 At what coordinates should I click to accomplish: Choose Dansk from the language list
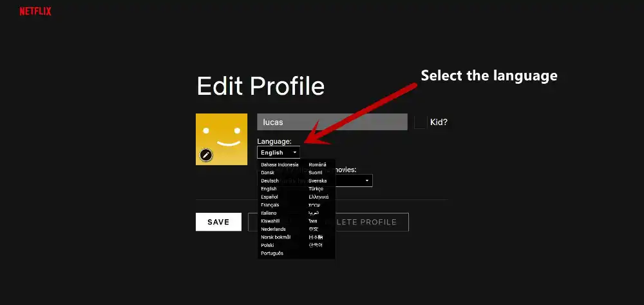(267, 173)
